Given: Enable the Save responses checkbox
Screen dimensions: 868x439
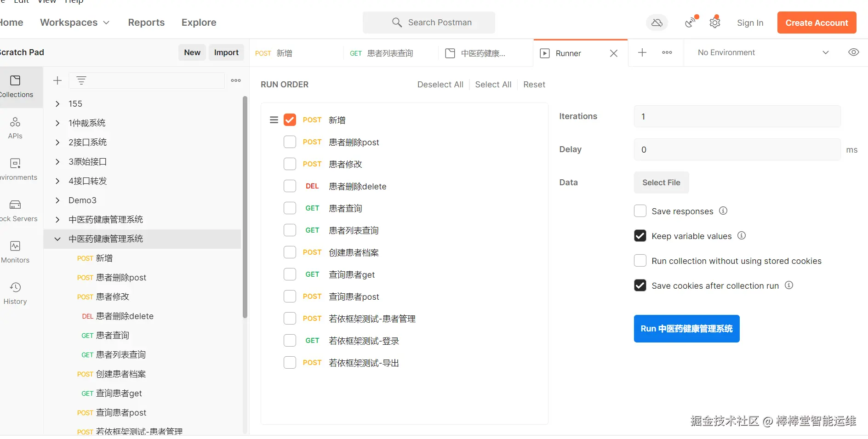Looking at the screenshot, I should click(640, 211).
